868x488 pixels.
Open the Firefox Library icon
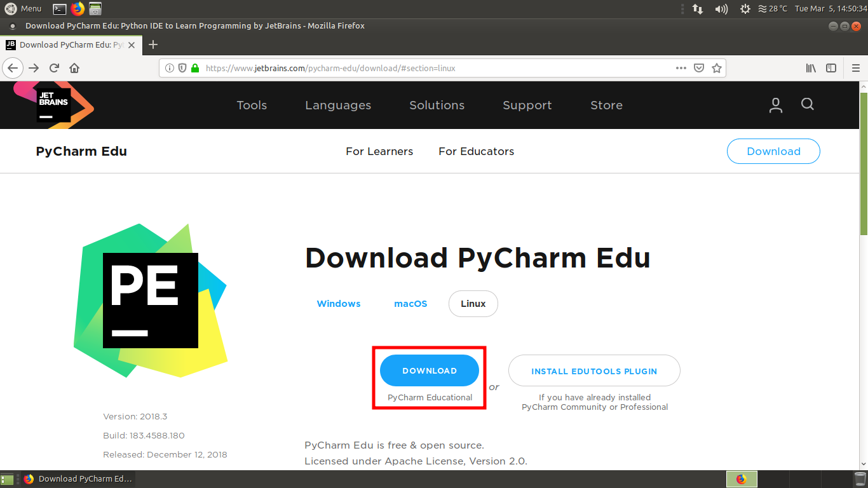[811, 68]
